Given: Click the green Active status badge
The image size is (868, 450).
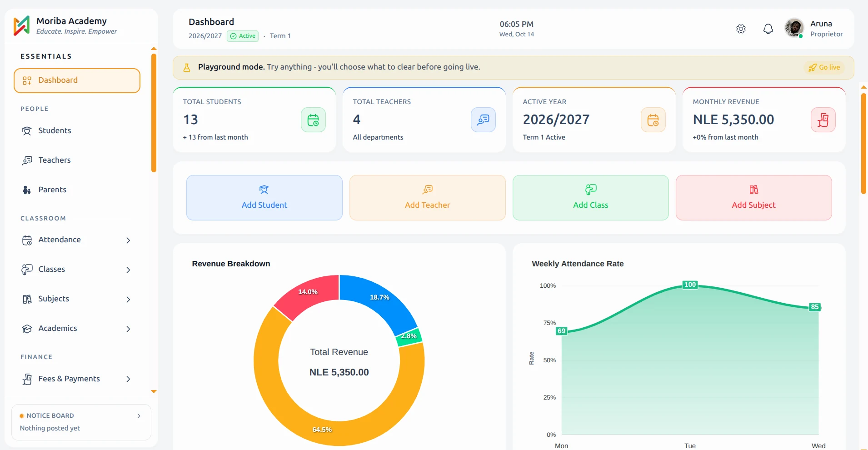Looking at the screenshot, I should (243, 36).
